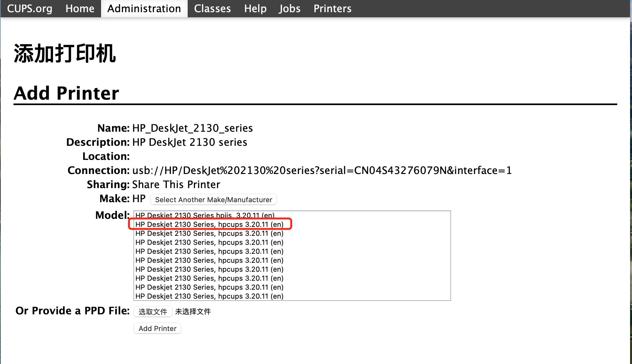Pick the third row in the Model list
Screen dimensions: 632x364
(x=209, y=233)
